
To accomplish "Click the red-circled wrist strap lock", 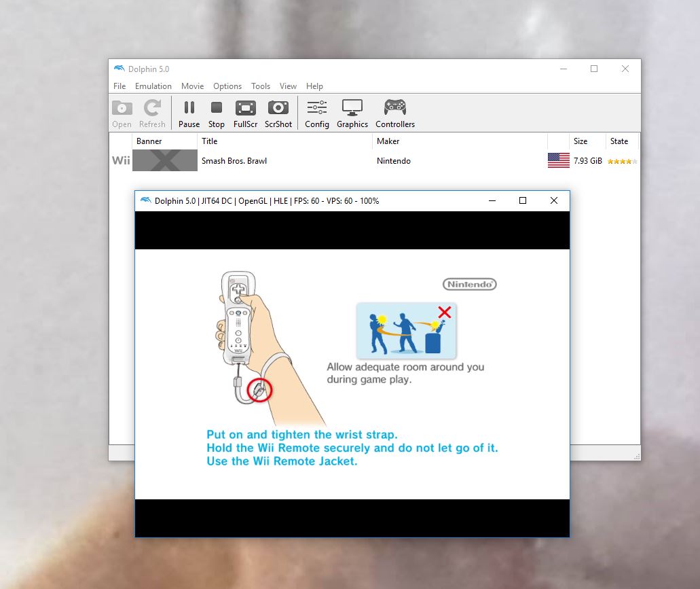I will coord(259,390).
